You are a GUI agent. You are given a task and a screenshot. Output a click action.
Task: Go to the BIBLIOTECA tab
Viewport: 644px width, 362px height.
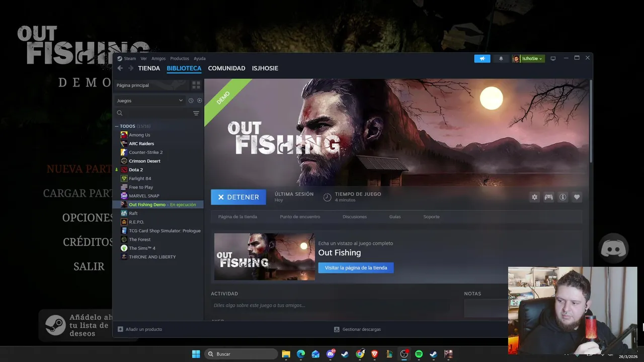click(184, 68)
